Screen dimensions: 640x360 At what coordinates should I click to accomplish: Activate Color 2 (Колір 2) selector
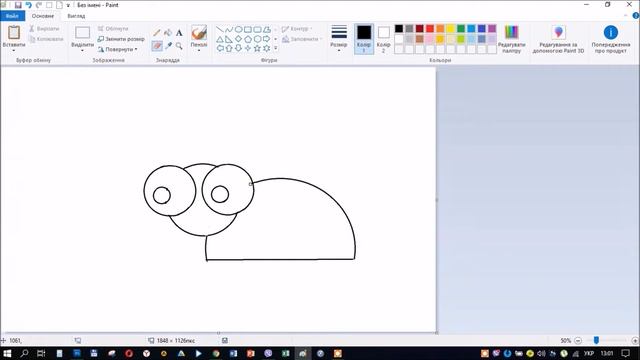384,39
